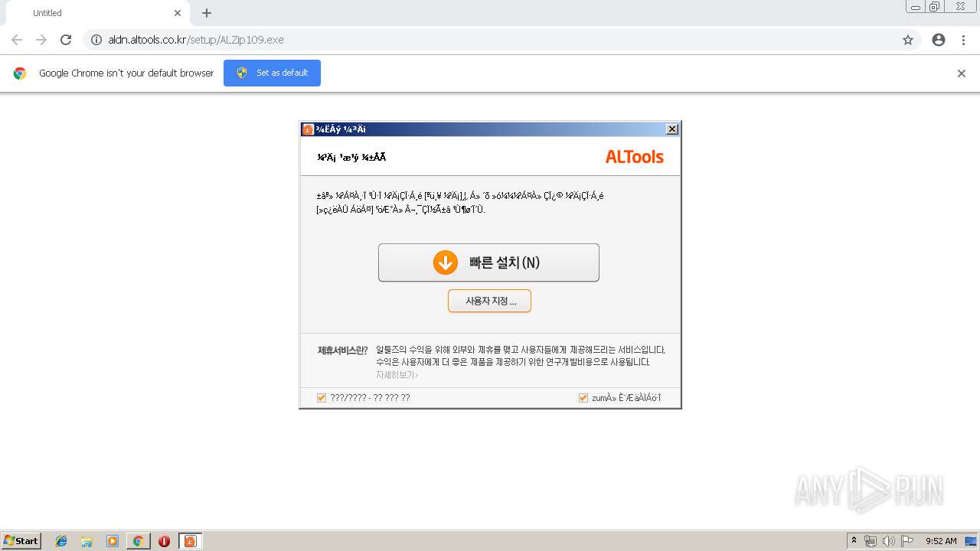980x551 pixels.
Task: Go back in Chrome
Action: [17, 40]
